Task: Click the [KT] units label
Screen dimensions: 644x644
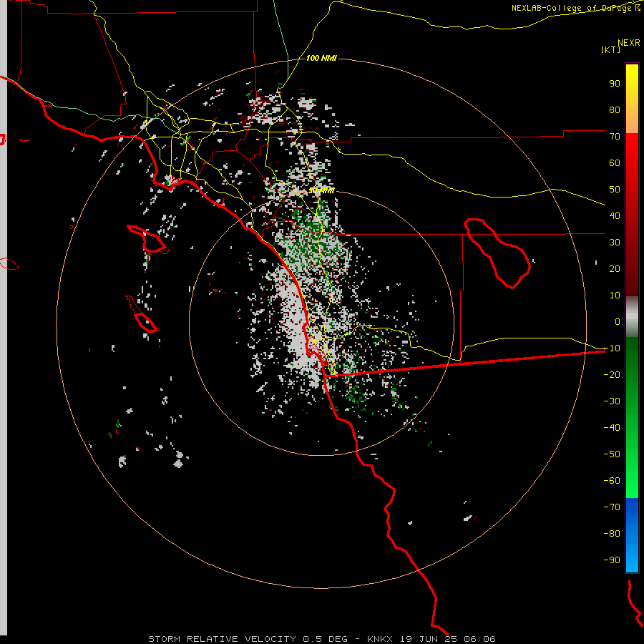Action: coord(611,49)
